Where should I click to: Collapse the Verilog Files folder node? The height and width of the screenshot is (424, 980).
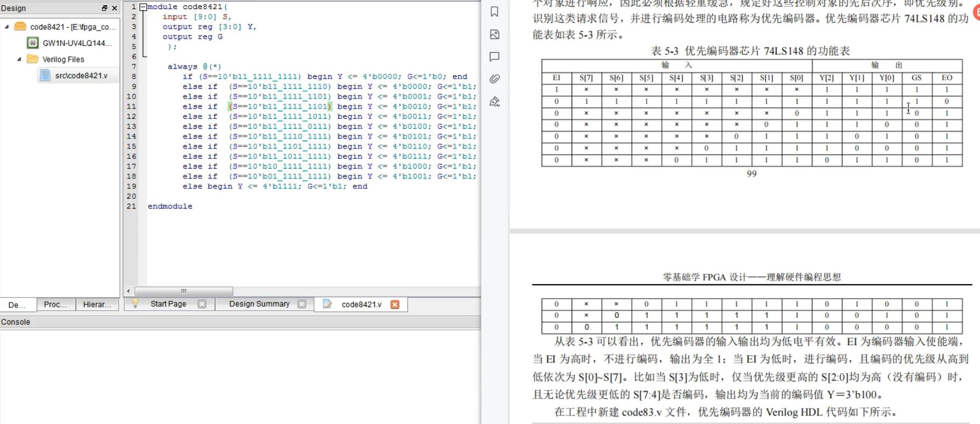pos(19,59)
